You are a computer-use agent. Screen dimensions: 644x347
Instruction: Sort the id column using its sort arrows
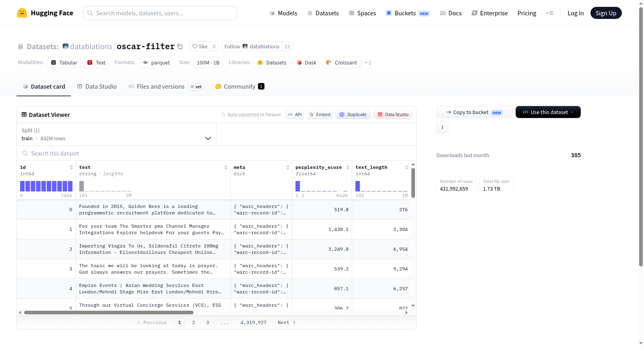coord(71,167)
